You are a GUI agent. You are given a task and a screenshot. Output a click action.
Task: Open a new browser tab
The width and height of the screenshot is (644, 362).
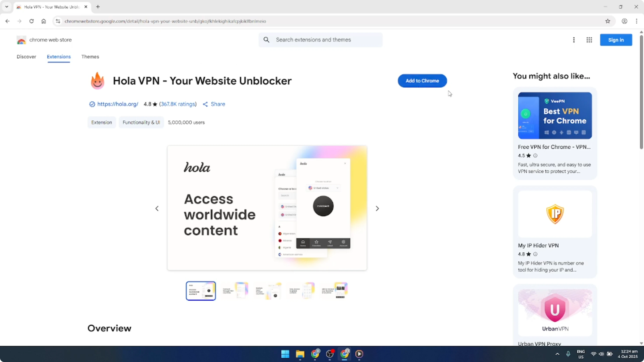(98, 7)
